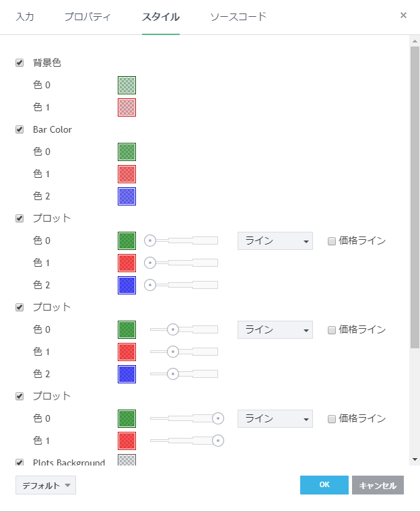The width and height of the screenshot is (420, 512).
Task: Click the Bar Color 色 1 red swatch
Action: [127, 174]
